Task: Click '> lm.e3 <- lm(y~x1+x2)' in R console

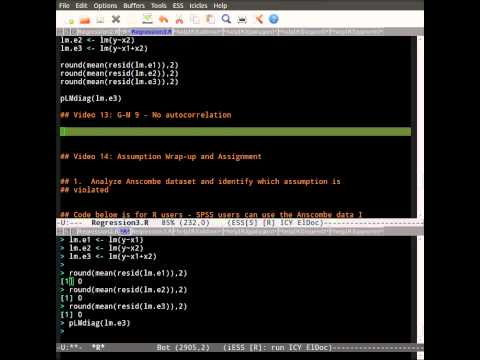Action: click(108, 257)
